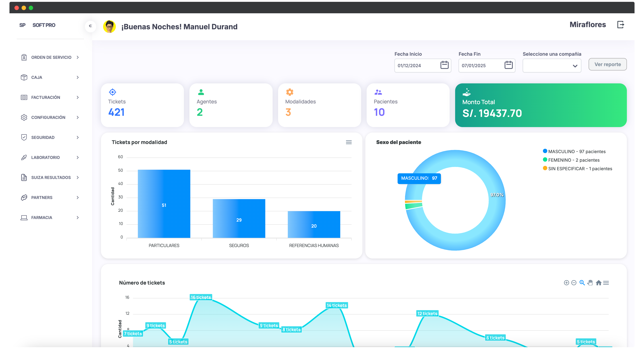This screenshot has width=644, height=349.
Task: Click the Tickets target icon
Action: coord(113,92)
